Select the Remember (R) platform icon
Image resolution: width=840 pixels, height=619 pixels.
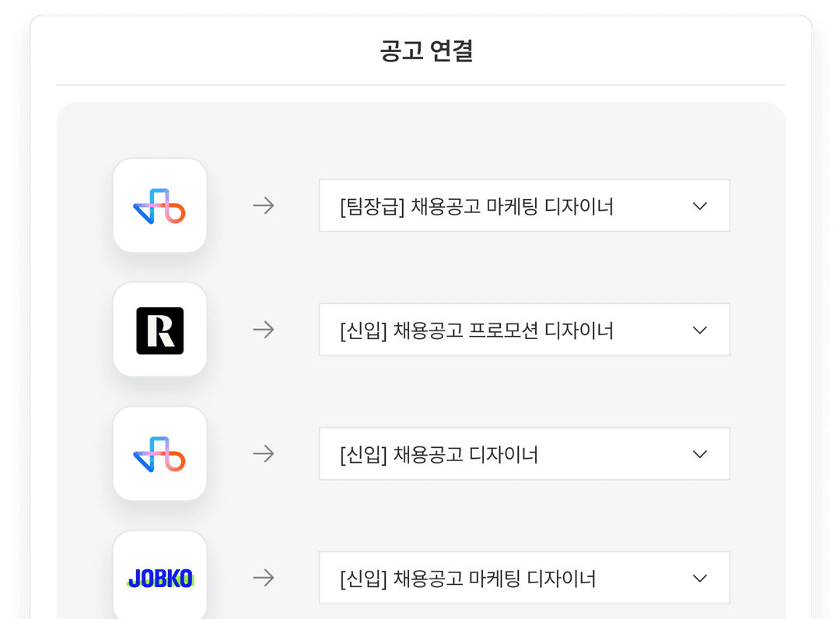click(159, 329)
